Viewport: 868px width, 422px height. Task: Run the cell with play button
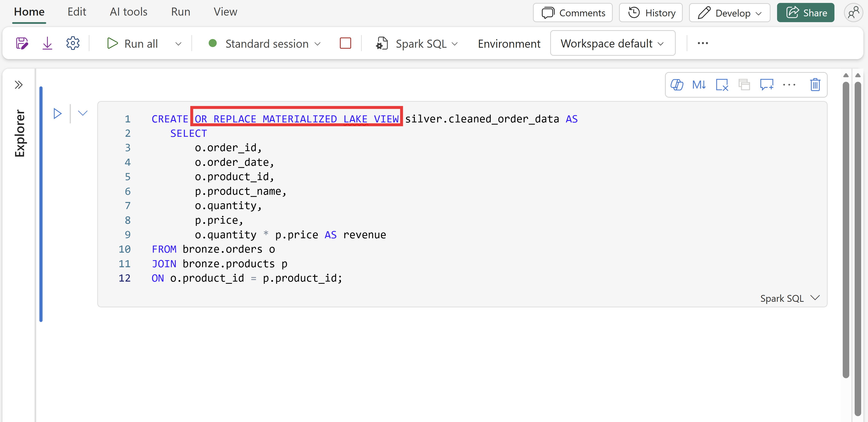coord(58,113)
